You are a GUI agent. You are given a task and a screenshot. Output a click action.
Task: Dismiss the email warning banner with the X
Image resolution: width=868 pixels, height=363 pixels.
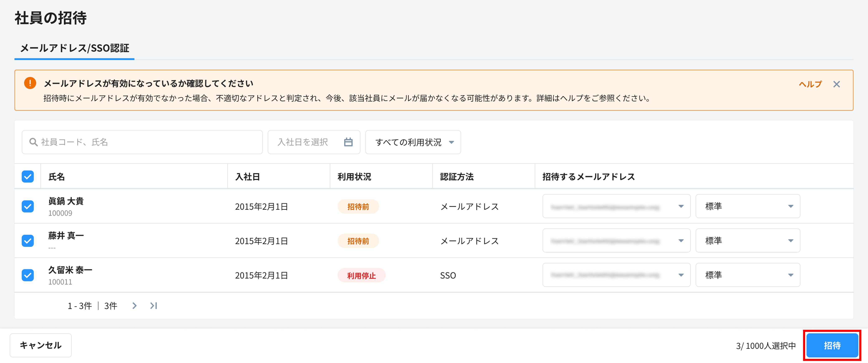tap(837, 84)
